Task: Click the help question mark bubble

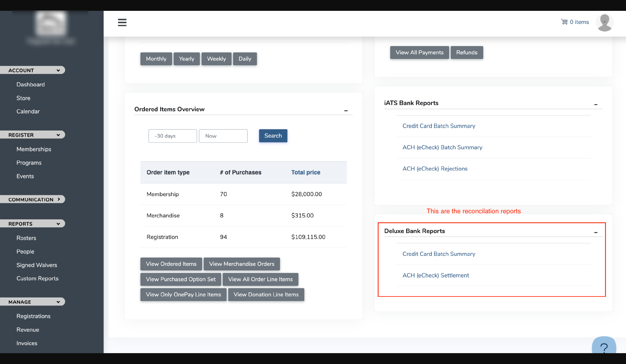Action: click(604, 347)
